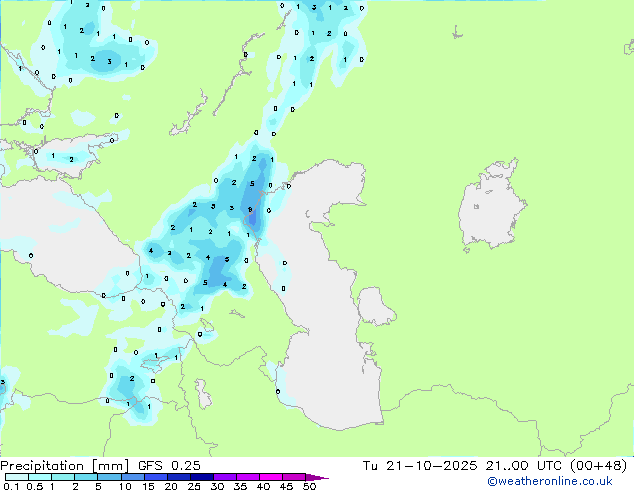Image resolution: width=634 pixels, height=490 pixels.
Task: Select the 0.5–1 mm legend swatch
Action: [x=40, y=477]
